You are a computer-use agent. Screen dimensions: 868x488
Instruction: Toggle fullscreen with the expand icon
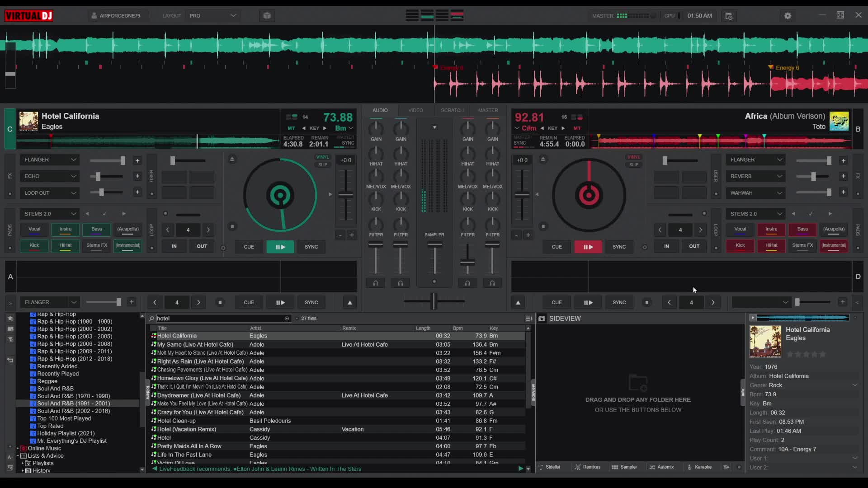(840, 15)
